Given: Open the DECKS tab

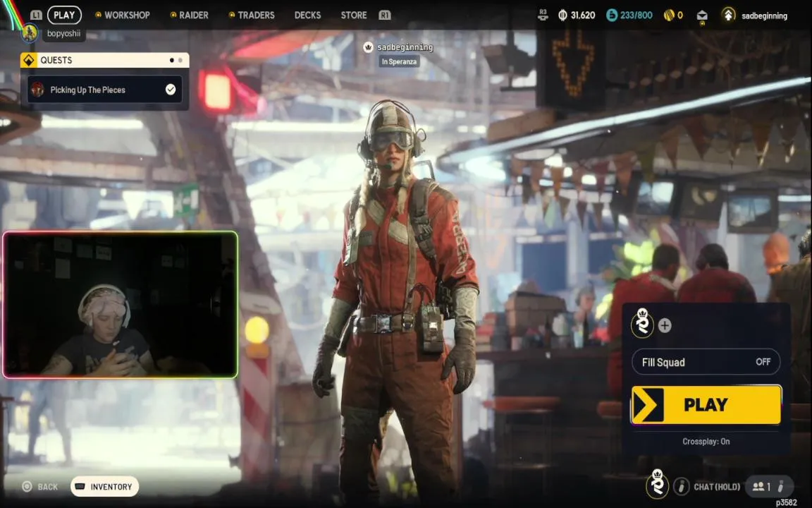Looking at the screenshot, I should [x=307, y=15].
